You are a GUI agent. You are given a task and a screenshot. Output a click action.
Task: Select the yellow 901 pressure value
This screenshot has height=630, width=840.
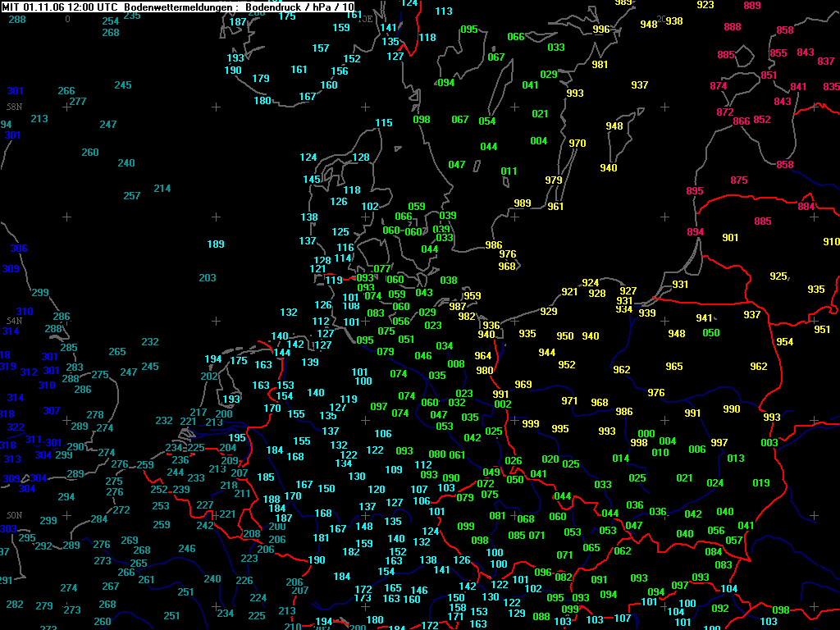(730, 237)
